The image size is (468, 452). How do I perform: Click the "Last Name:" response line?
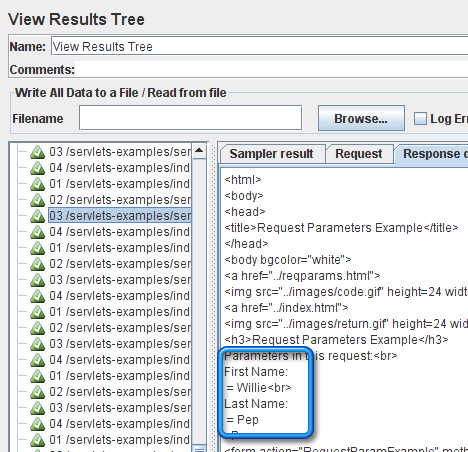[256, 404]
